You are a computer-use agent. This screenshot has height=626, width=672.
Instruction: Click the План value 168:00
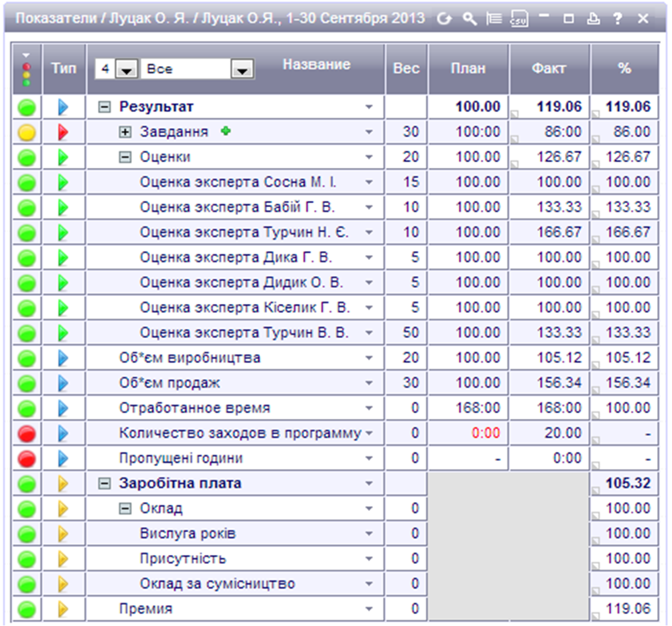tap(478, 408)
